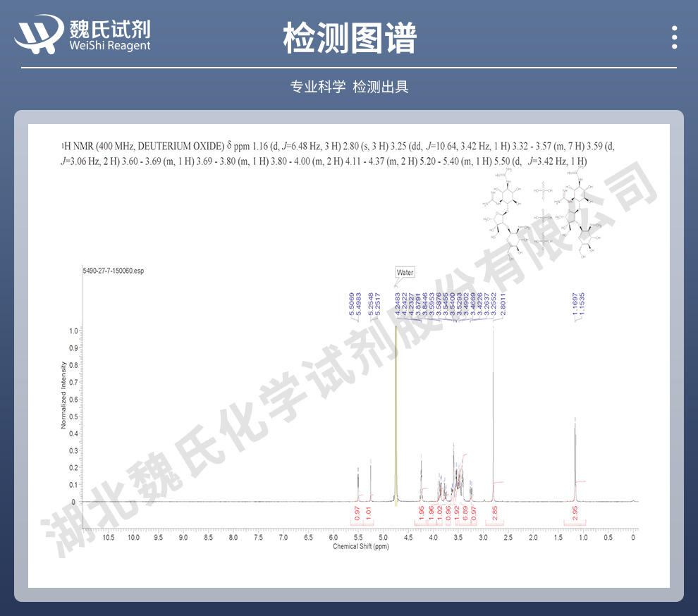Screen dimensions: 698x616
Task: Click the Water peak label box
Action: point(405,272)
